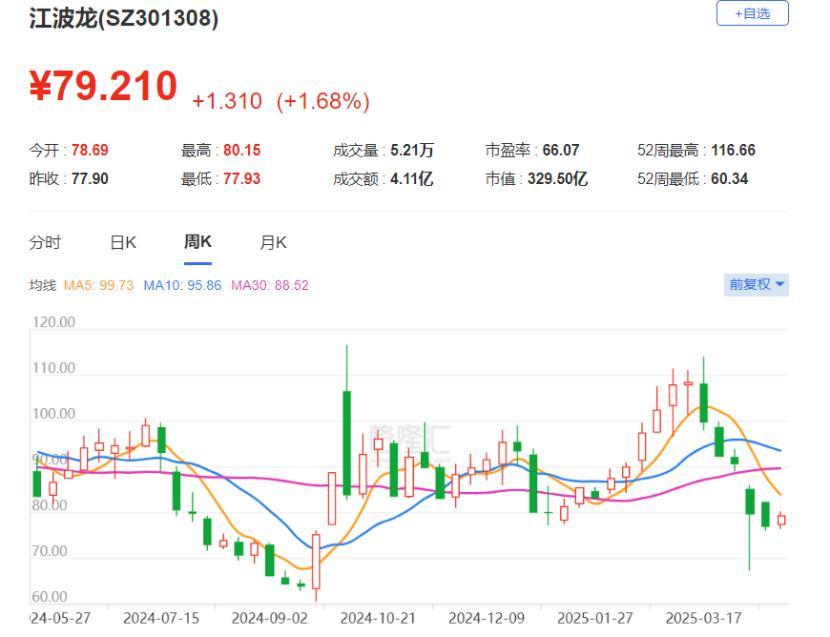This screenshot has height=637, width=830.
Task: Click the MA30: 88.52 indicator label
Action: pyautogui.click(x=270, y=285)
